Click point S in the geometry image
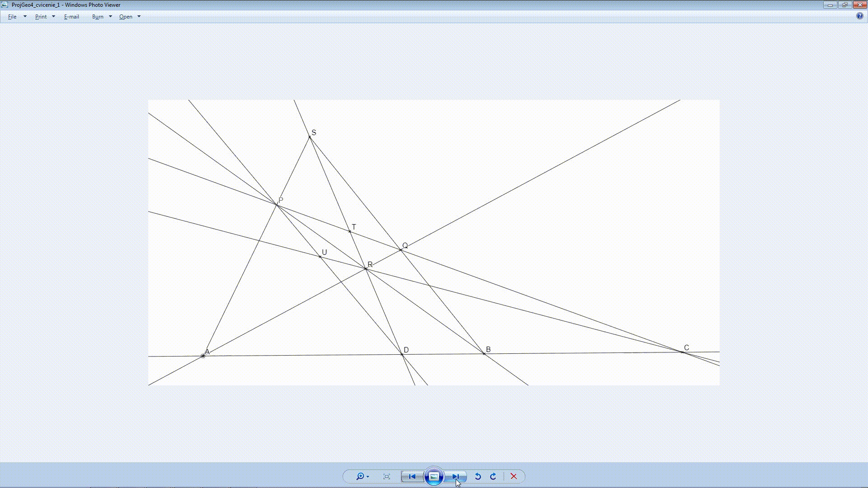Viewport: 868px width, 488px height. click(x=310, y=137)
